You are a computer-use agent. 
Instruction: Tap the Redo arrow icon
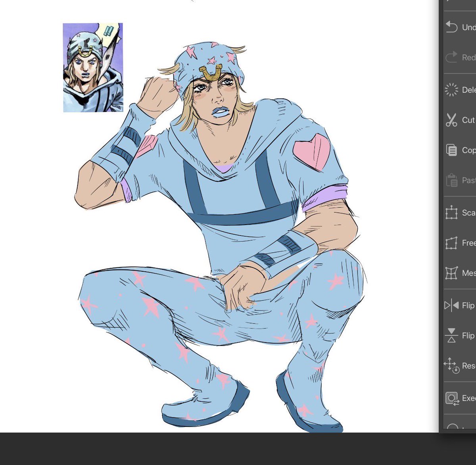tap(451, 57)
